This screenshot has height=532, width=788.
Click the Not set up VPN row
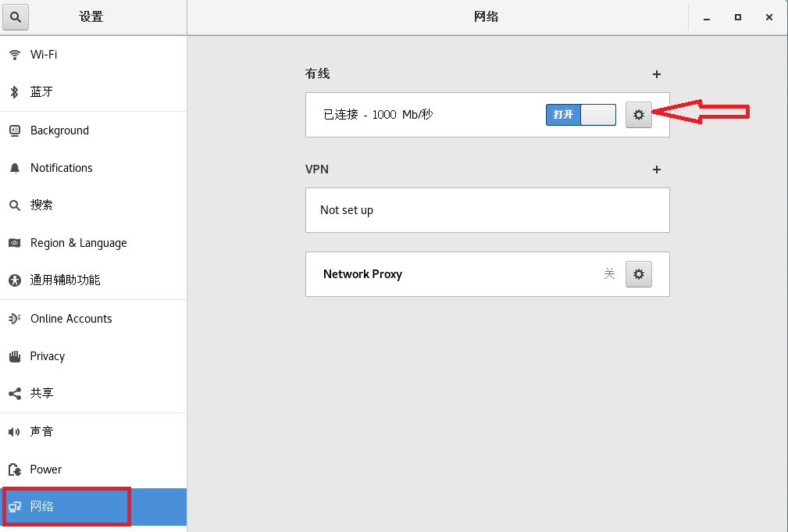click(487, 209)
